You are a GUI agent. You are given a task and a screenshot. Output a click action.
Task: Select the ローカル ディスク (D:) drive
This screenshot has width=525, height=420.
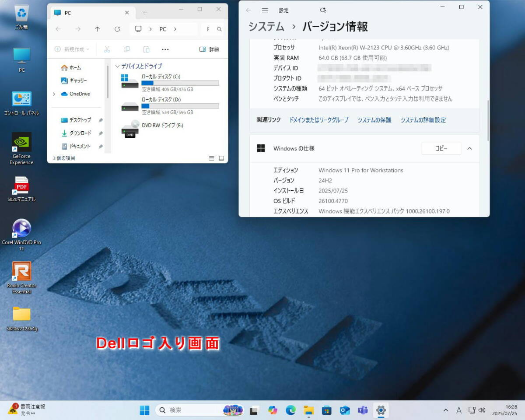(x=170, y=106)
